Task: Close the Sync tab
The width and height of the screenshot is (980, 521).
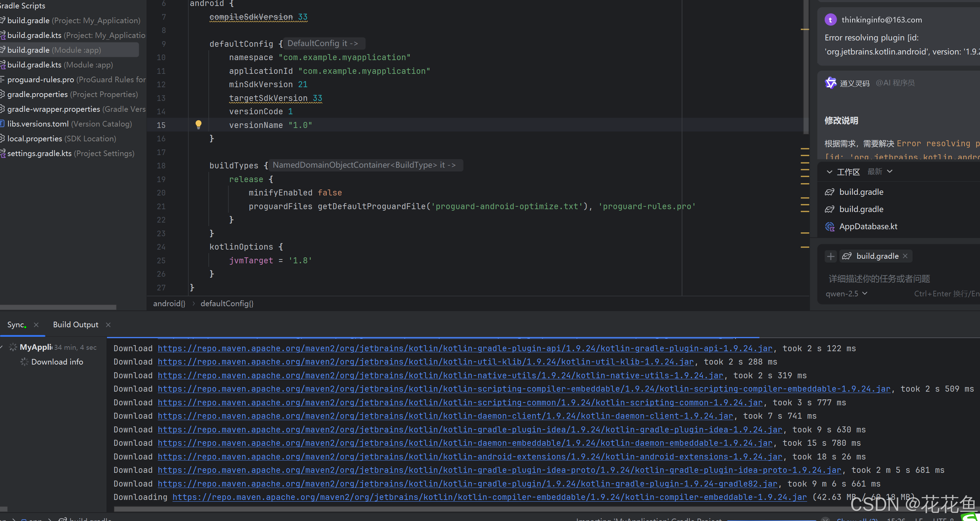Action: click(36, 324)
